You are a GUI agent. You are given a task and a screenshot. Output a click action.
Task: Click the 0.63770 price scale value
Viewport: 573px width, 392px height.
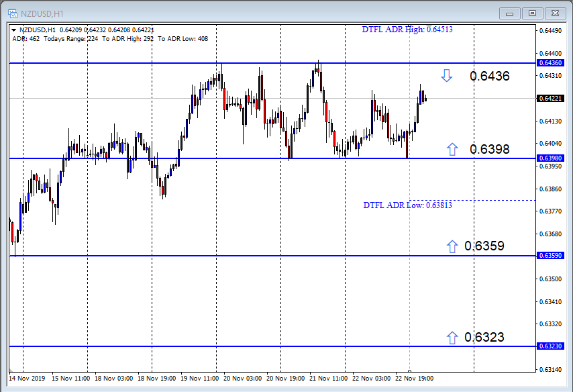coord(550,211)
